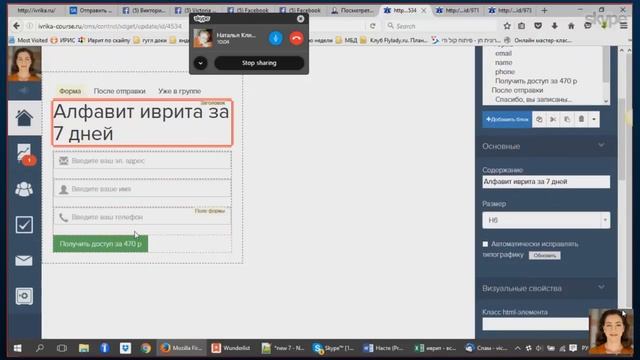The image size is (640, 360).
Task: Click the email address form field
Action: coord(142,161)
